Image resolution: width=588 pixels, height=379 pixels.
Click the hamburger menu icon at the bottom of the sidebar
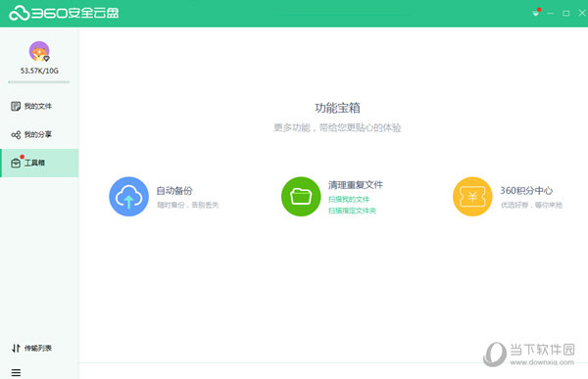[16, 372]
